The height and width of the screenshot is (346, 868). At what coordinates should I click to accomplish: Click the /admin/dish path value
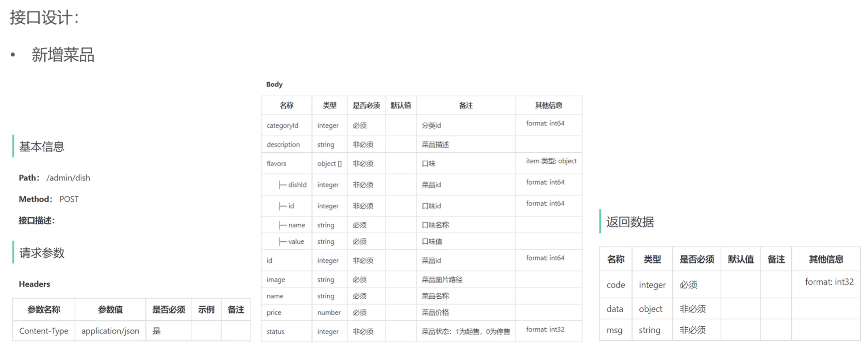coord(68,178)
